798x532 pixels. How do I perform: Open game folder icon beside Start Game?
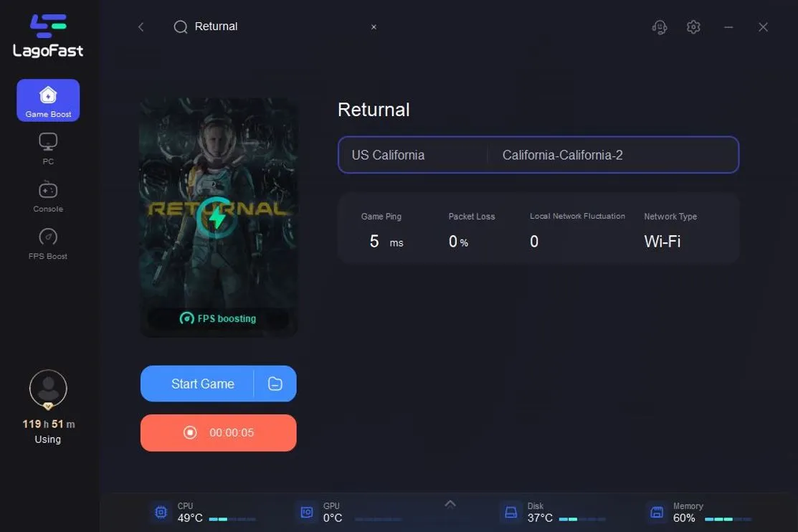tap(275, 384)
